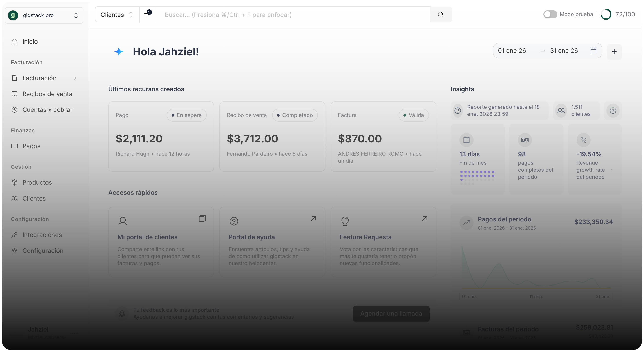Go to Inicio in the sidebar
The height and width of the screenshot is (350, 644).
(x=30, y=41)
